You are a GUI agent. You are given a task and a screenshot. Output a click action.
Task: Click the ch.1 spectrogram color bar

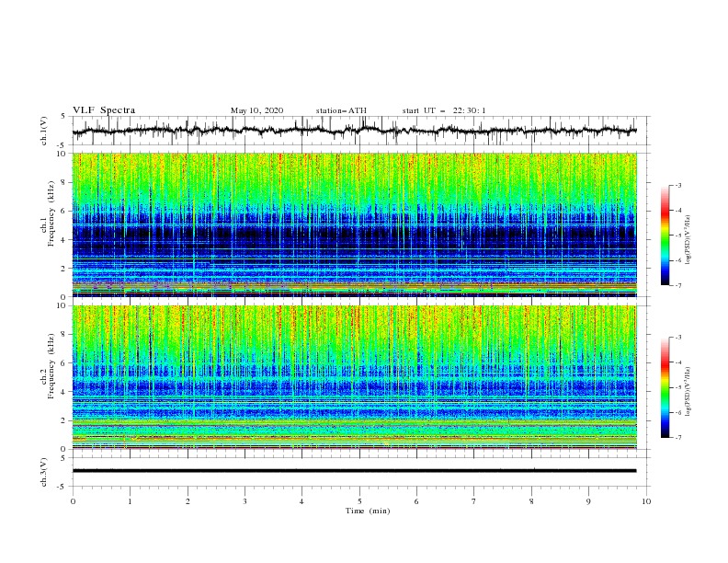665,235
